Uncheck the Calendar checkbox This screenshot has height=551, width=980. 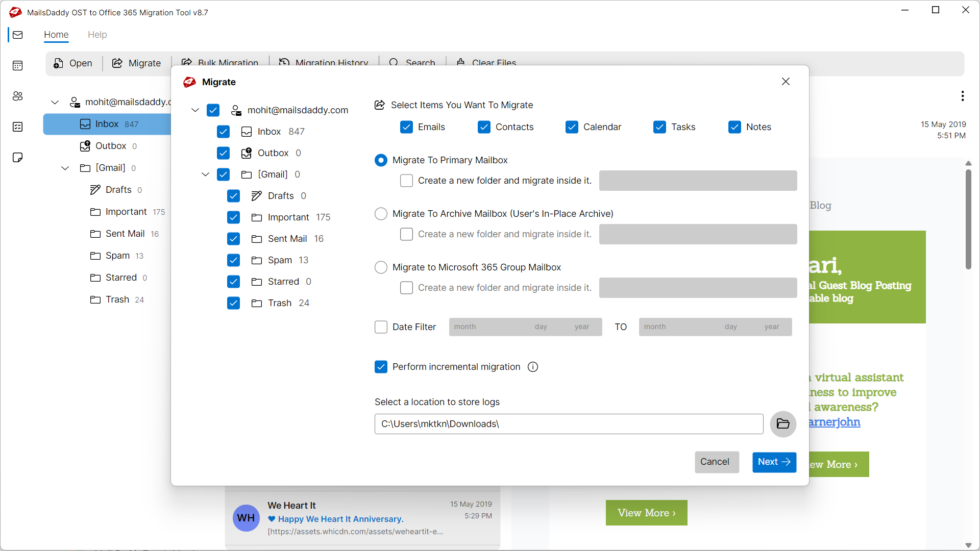point(572,127)
